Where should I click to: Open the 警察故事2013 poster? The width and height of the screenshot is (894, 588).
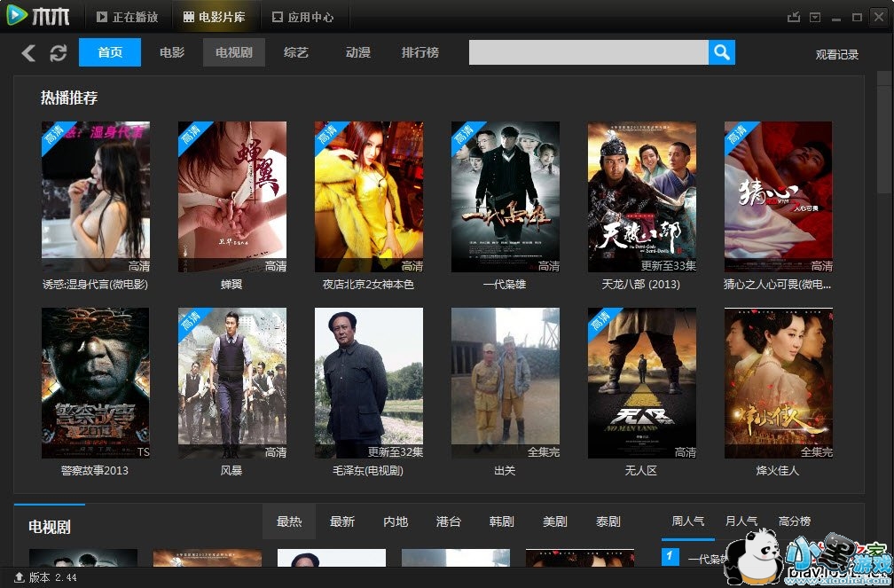click(x=96, y=383)
